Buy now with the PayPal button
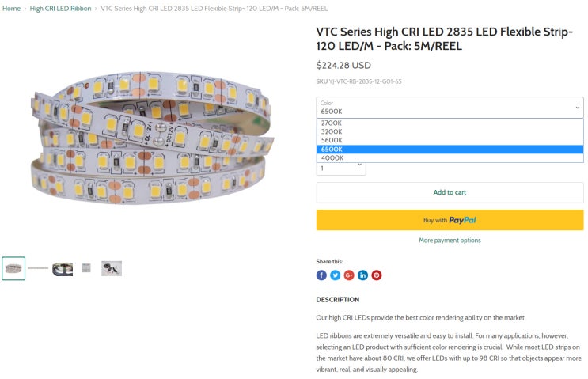This screenshot has height=379, width=588. [x=450, y=220]
